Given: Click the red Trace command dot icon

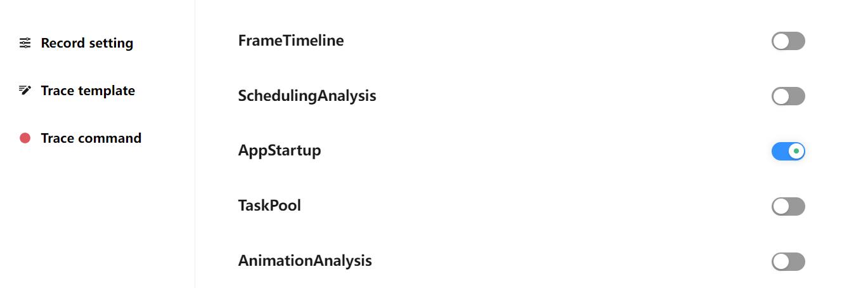Looking at the screenshot, I should [25, 138].
